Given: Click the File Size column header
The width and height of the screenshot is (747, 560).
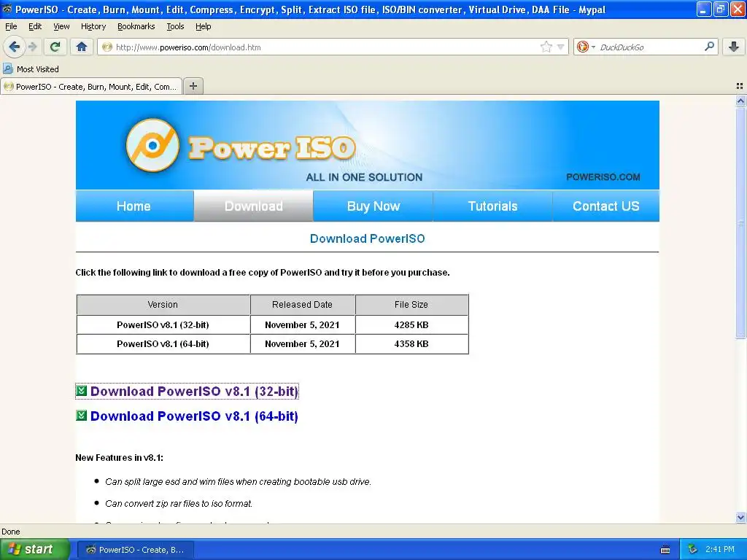Looking at the screenshot, I should coord(411,304).
